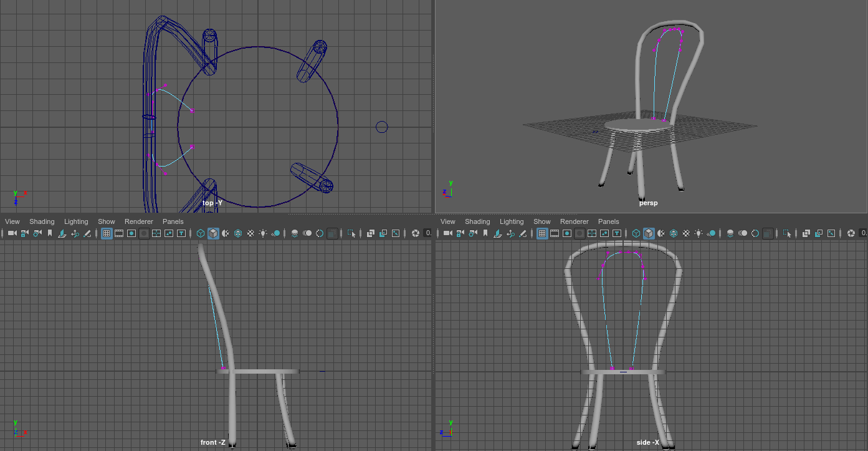Click exposure value field in front view toolbar
868x451 pixels.
[x=427, y=233]
